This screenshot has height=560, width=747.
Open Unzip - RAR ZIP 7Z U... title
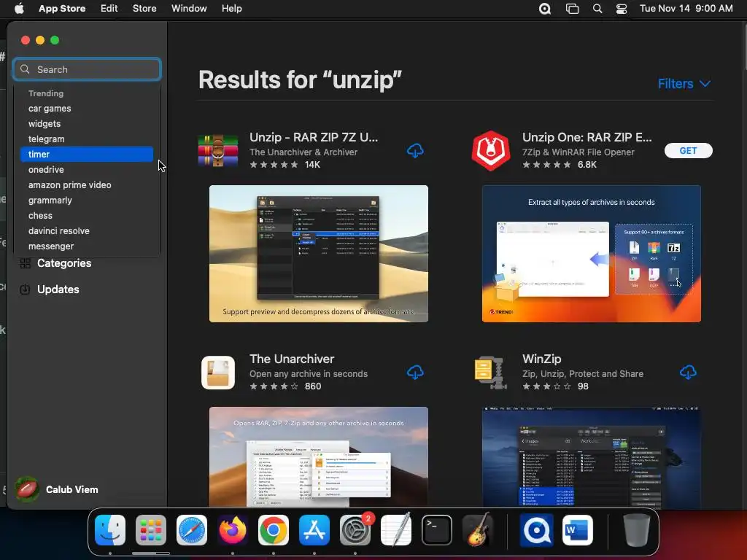[x=314, y=137]
